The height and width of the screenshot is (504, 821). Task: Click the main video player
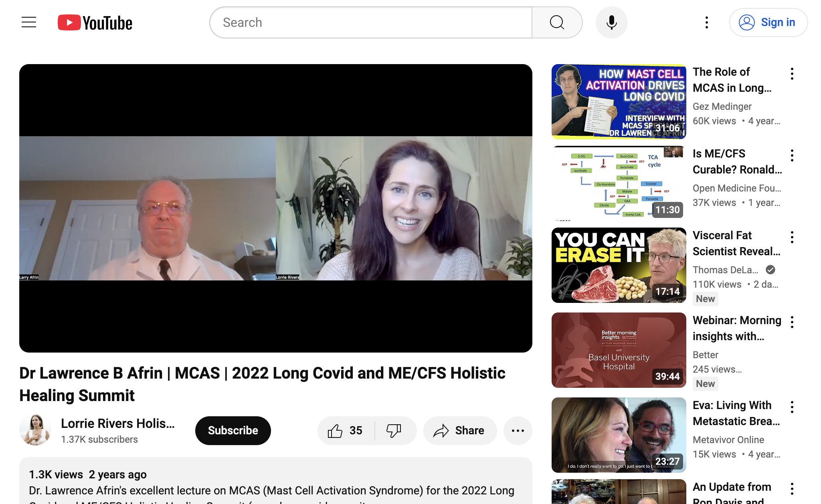pos(276,208)
